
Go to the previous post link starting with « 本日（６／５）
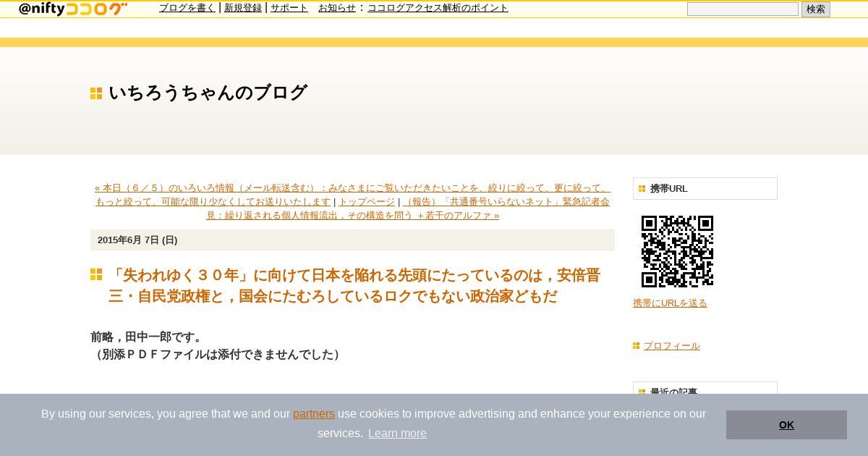[x=352, y=195]
